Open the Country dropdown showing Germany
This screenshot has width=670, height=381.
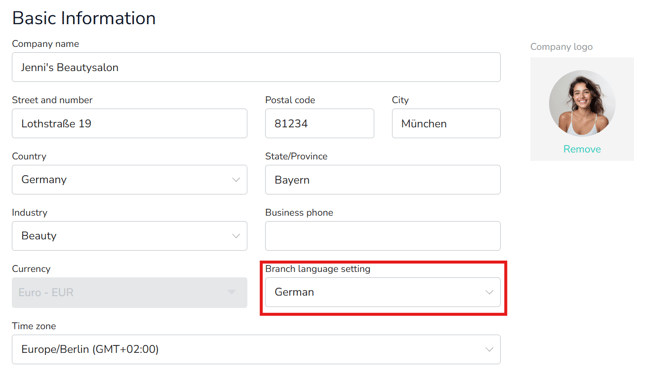[129, 180]
